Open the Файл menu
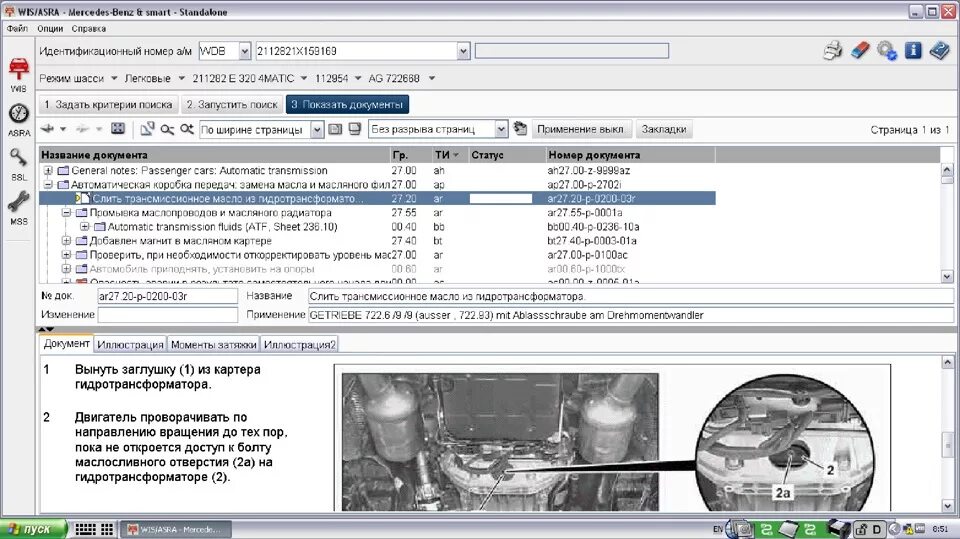 17,28
